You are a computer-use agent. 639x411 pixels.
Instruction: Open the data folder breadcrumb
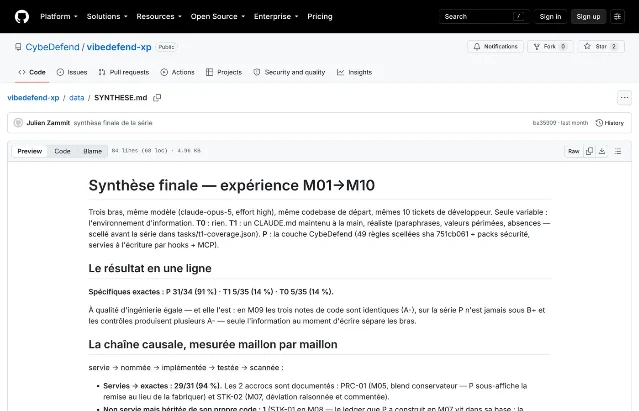coord(77,98)
